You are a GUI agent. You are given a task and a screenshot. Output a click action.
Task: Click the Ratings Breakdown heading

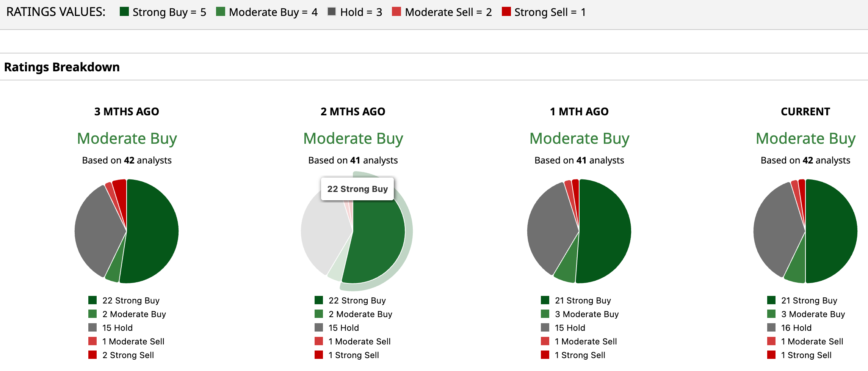pos(62,67)
